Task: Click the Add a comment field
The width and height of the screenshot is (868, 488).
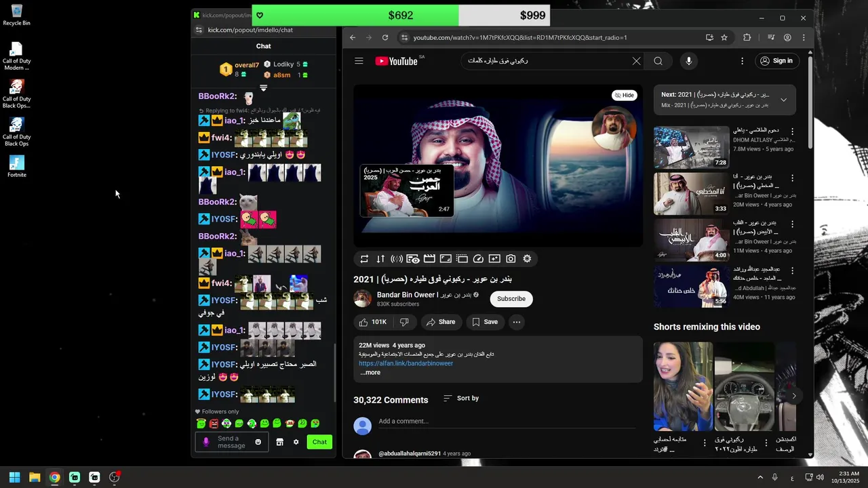Action: coord(507,422)
